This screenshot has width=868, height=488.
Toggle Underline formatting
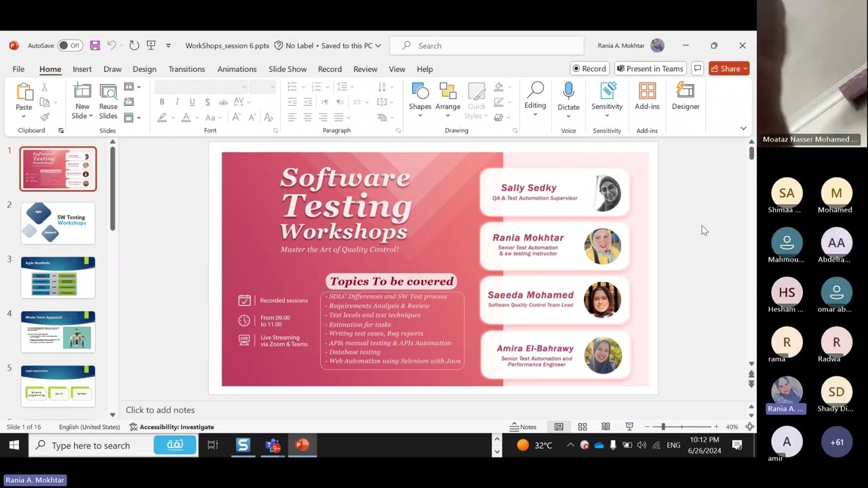point(193,102)
